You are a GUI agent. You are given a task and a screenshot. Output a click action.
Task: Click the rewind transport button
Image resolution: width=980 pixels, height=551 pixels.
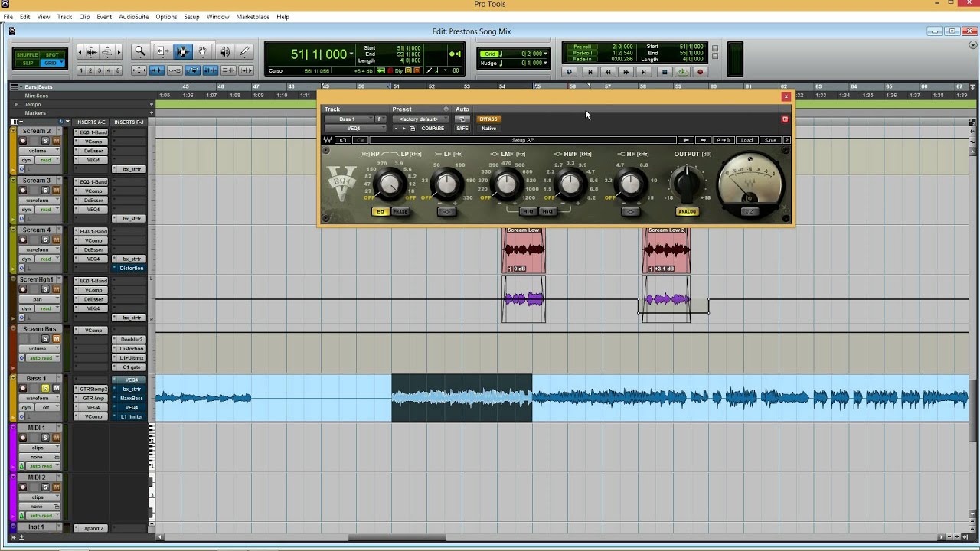click(608, 72)
